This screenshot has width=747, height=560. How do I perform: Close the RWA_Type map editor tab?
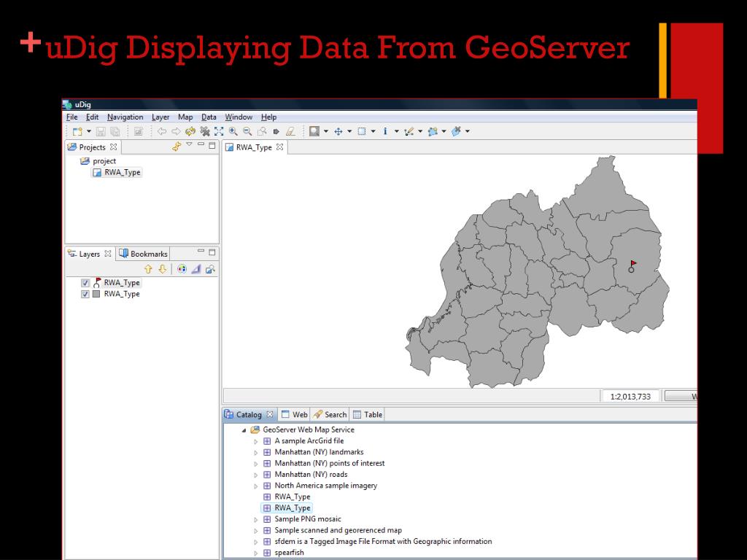tap(279, 147)
